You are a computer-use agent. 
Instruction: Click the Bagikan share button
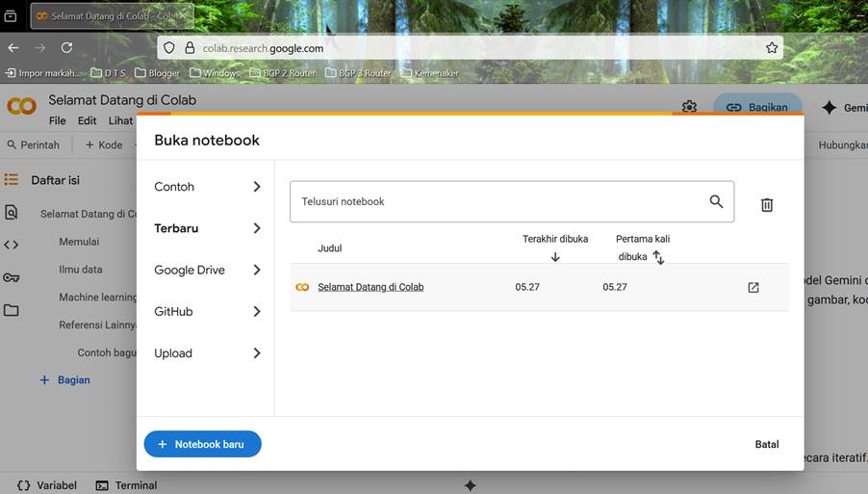(757, 107)
